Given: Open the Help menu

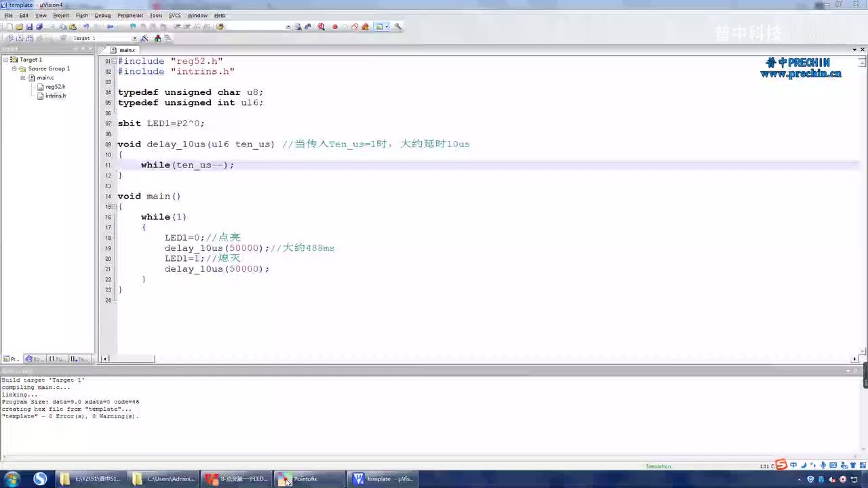Looking at the screenshot, I should point(220,15).
